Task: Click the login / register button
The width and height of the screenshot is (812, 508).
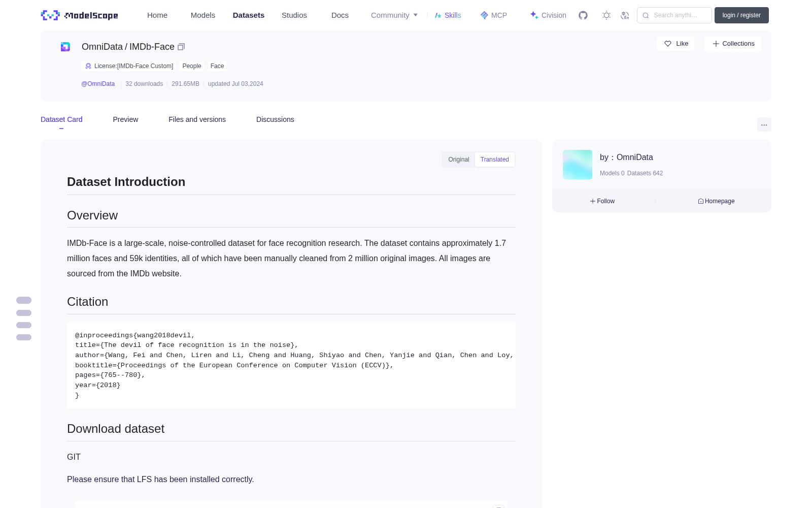Action: (x=741, y=15)
